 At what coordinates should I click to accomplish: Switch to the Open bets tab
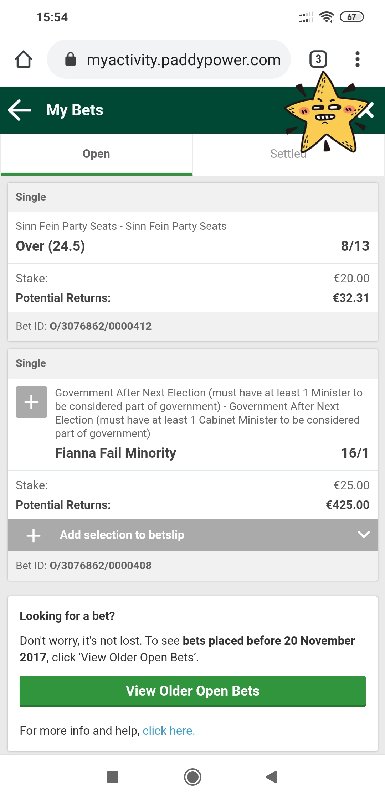coord(96,154)
